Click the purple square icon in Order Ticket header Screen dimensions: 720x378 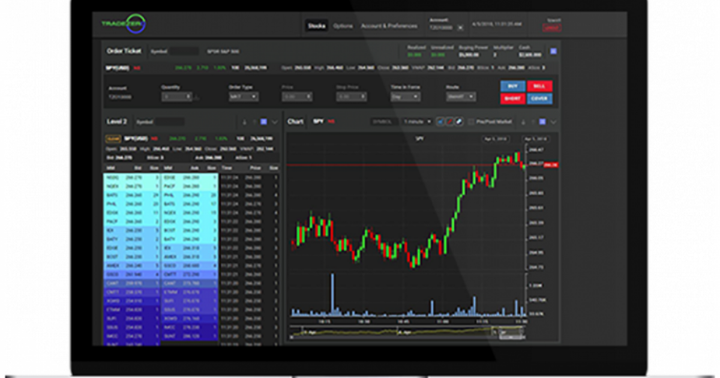553,51
